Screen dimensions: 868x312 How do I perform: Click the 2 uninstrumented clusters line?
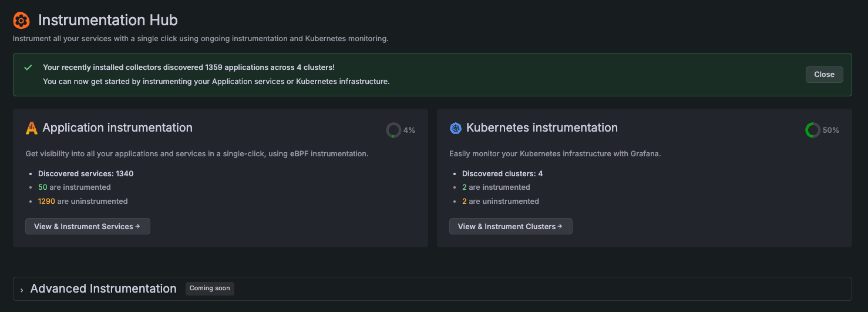pyautogui.click(x=500, y=201)
